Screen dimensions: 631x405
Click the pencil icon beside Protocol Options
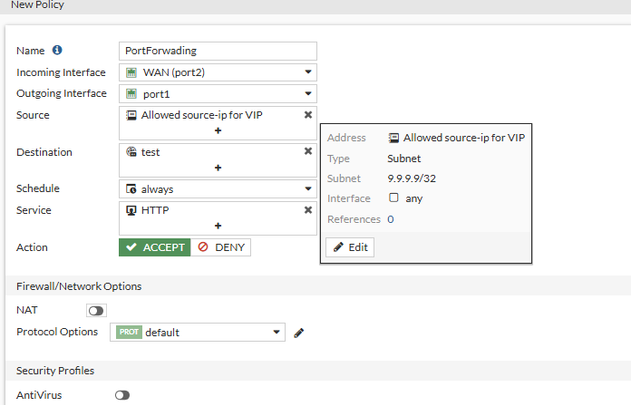point(298,333)
